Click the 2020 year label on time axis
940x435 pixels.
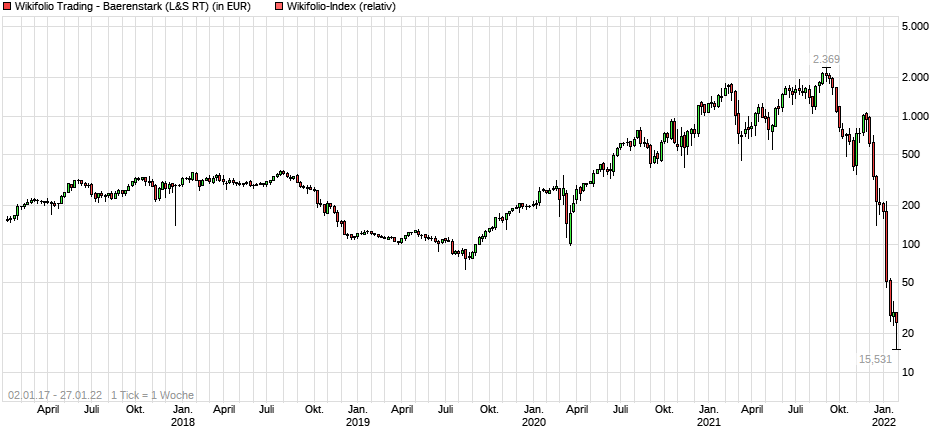point(534,422)
